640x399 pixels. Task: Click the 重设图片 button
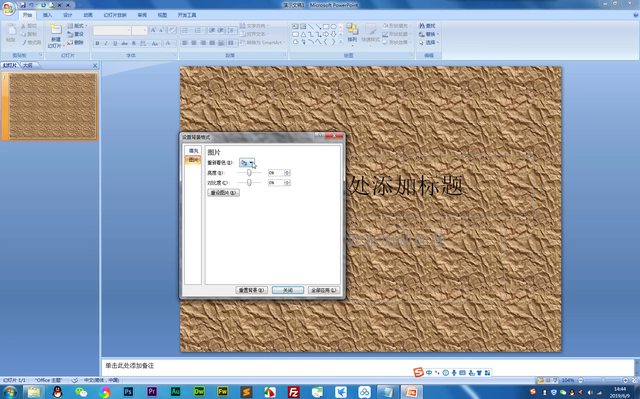click(223, 193)
